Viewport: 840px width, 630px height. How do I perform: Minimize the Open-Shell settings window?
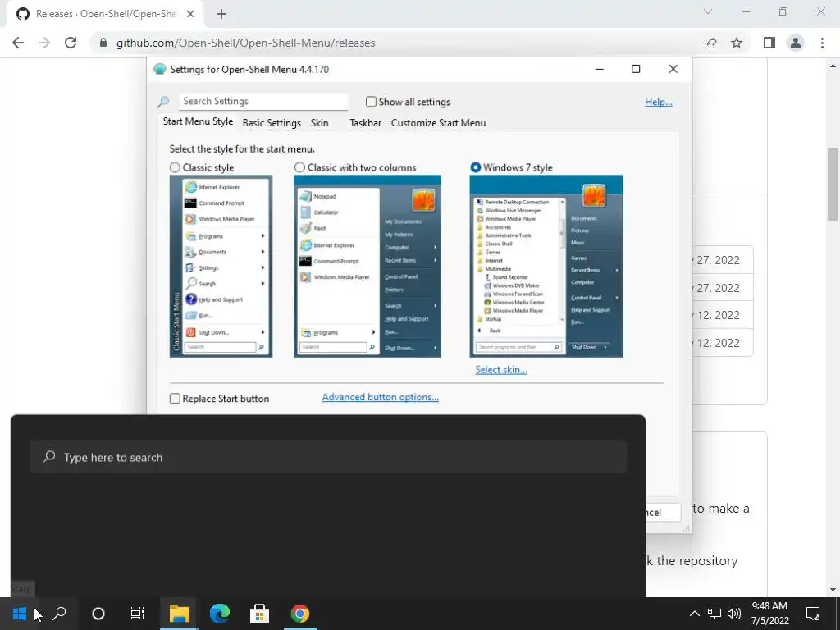tap(600, 69)
